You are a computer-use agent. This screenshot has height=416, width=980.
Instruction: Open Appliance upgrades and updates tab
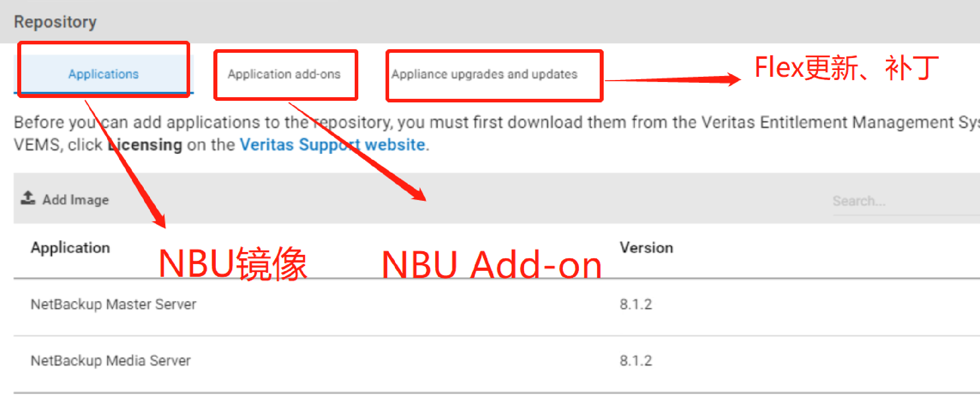click(x=484, y=74)
